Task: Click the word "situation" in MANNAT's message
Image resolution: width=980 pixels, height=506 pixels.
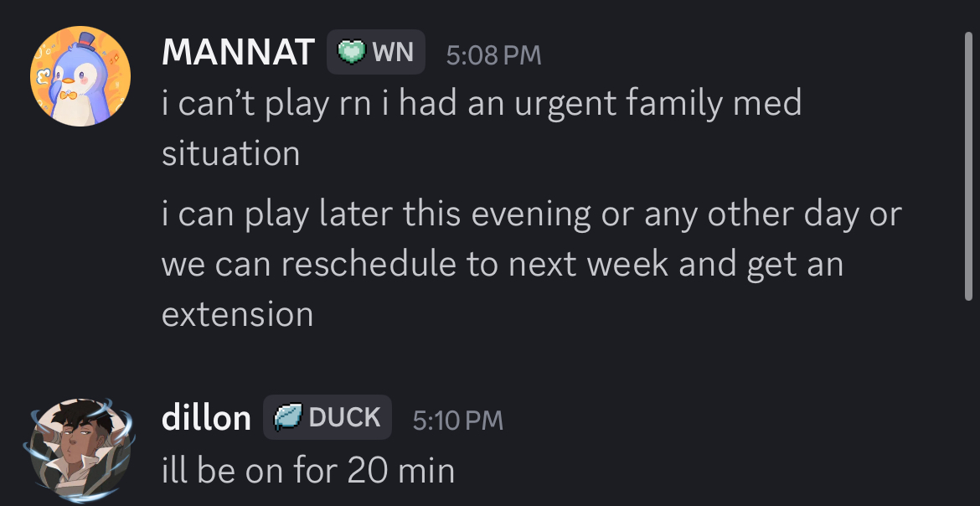Action: coord(230,153)
